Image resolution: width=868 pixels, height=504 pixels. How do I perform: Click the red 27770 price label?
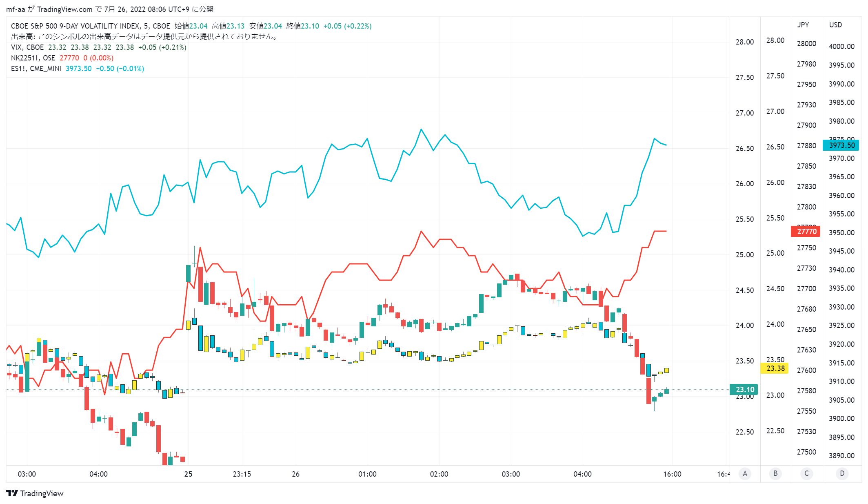tap(806, 232)
